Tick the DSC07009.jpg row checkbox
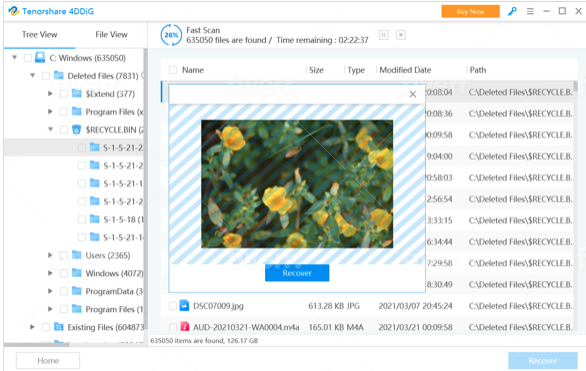The height and width of the screenshot is (371, 586). (x=173, y=306)
